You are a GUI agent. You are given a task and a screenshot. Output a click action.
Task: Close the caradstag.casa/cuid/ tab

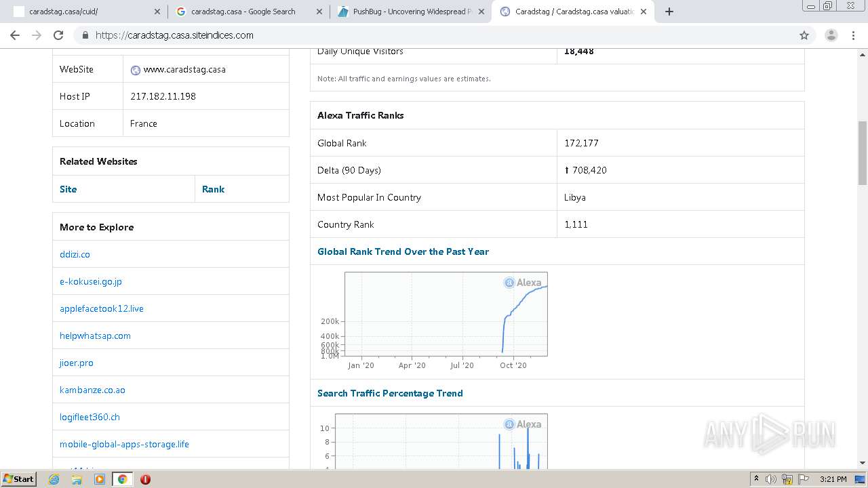tap(157, 12)
